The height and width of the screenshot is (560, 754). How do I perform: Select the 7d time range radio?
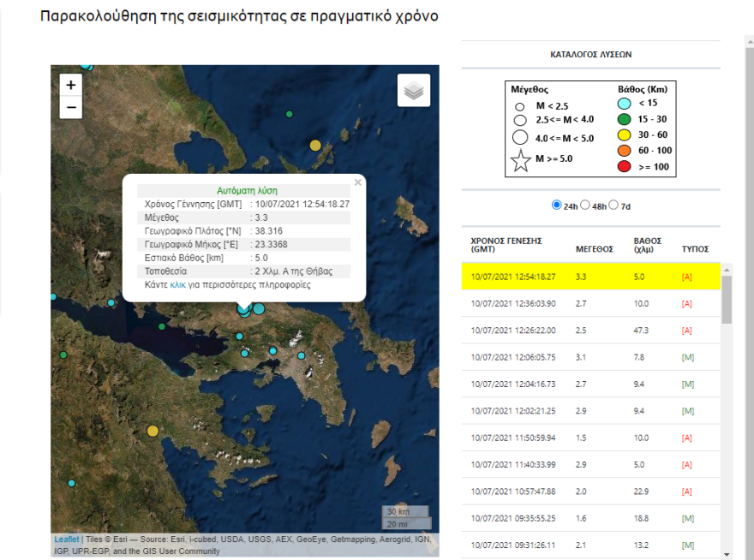(612, 206)
